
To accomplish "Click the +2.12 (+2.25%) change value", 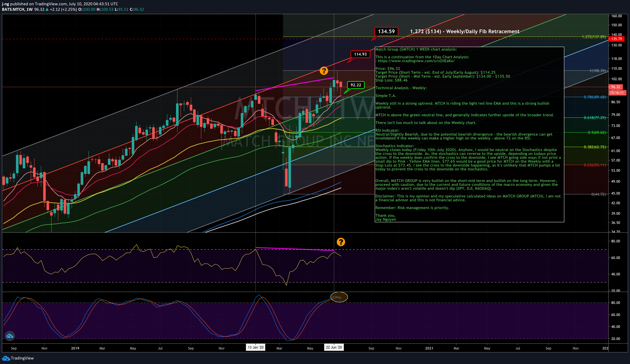I will [63, 9].
